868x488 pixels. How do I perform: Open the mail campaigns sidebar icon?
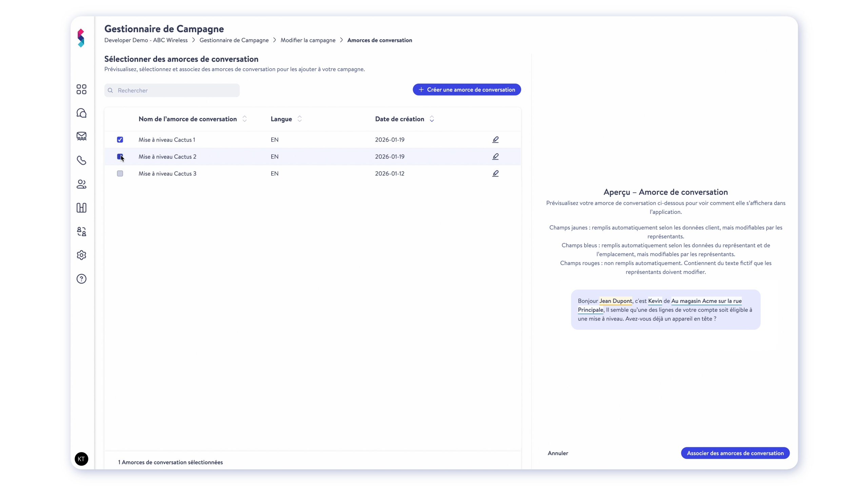point(81,136)
